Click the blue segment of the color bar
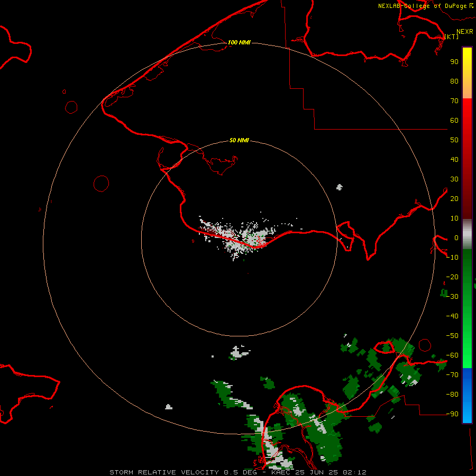The image size is (476, 476). tap(467, 396)
